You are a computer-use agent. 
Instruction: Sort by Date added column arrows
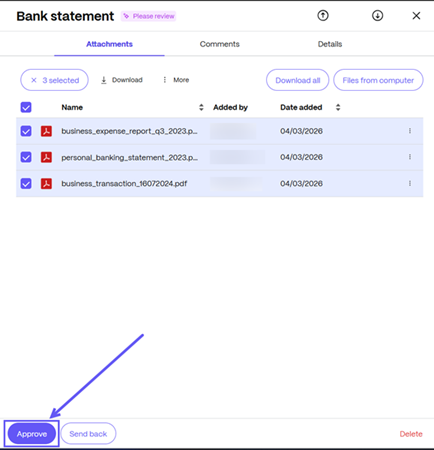coord(338,107)
